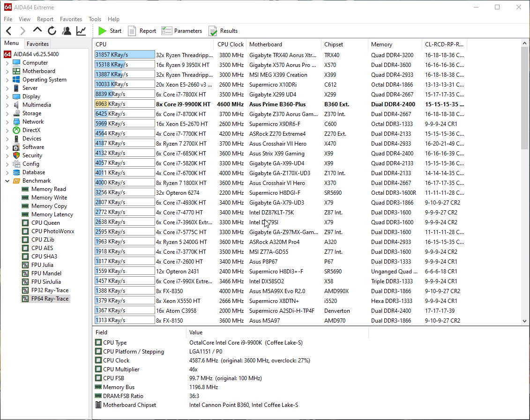
Task: Select the Security shield icon
Action: [x=16, y=155]
